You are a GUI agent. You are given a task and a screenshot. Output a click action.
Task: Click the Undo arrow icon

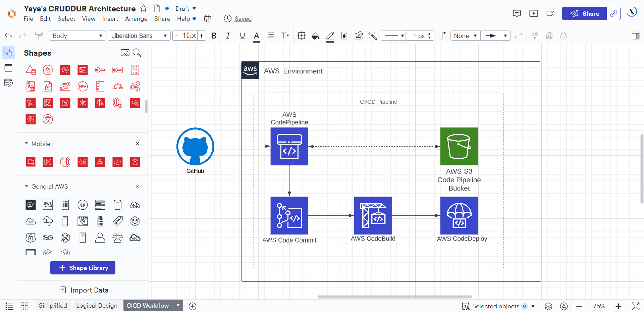9,36
